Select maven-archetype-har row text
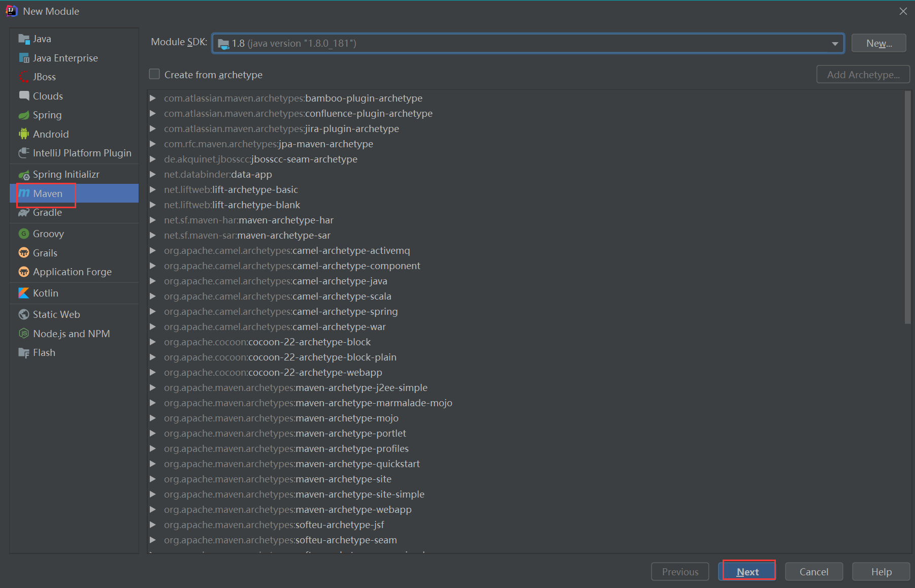This screenshot has height=588, width=915. [249, 220]
